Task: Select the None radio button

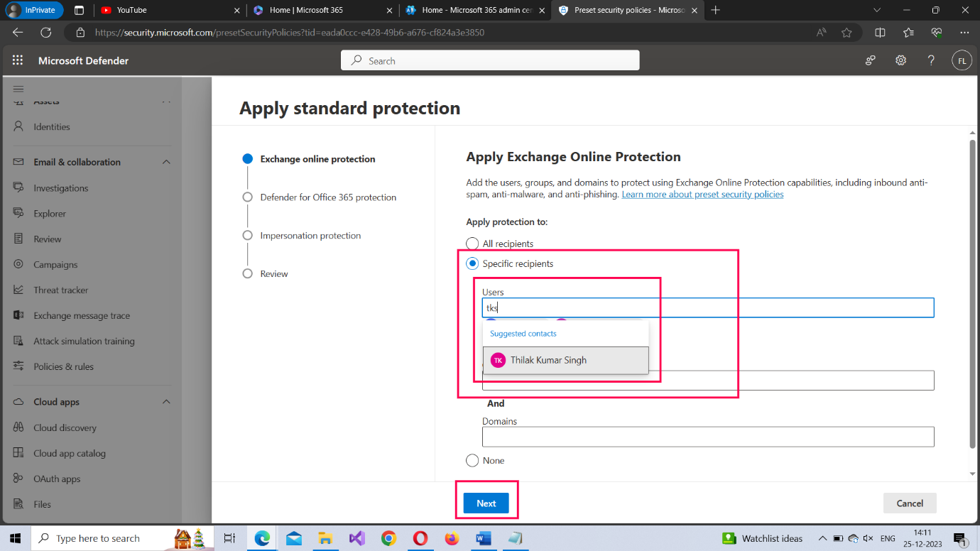Action: 472,461
